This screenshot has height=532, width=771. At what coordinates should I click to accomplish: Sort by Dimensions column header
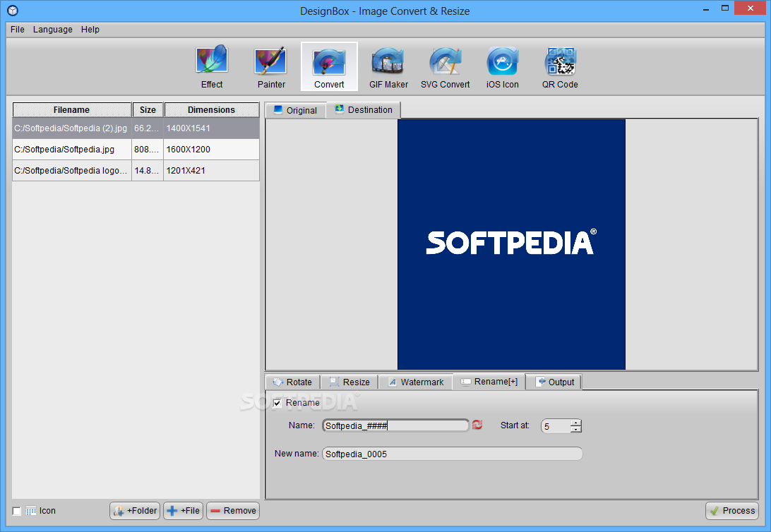coord(211,109)
